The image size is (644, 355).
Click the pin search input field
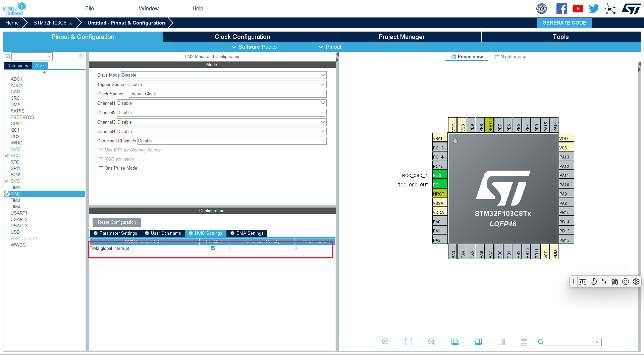573,342
